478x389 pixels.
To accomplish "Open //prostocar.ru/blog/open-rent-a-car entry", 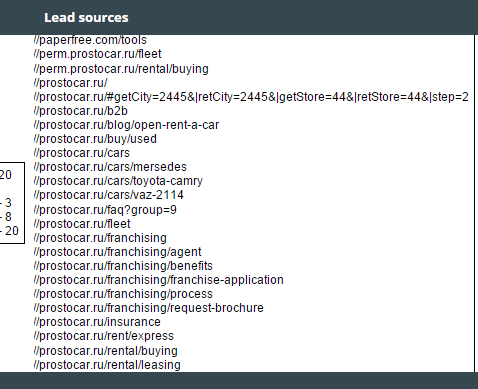I will (x=126, y=125).
